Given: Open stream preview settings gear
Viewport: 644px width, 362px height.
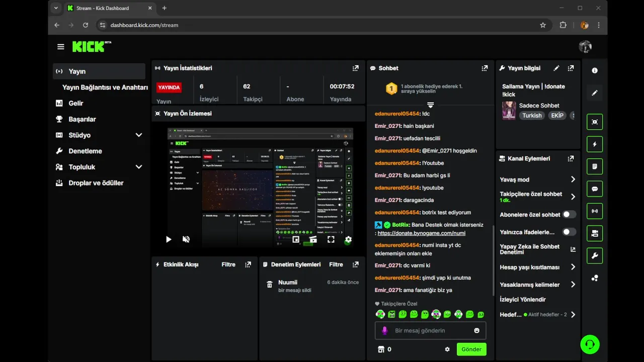Looking at the screenshot, I should [x=348, y=239].
